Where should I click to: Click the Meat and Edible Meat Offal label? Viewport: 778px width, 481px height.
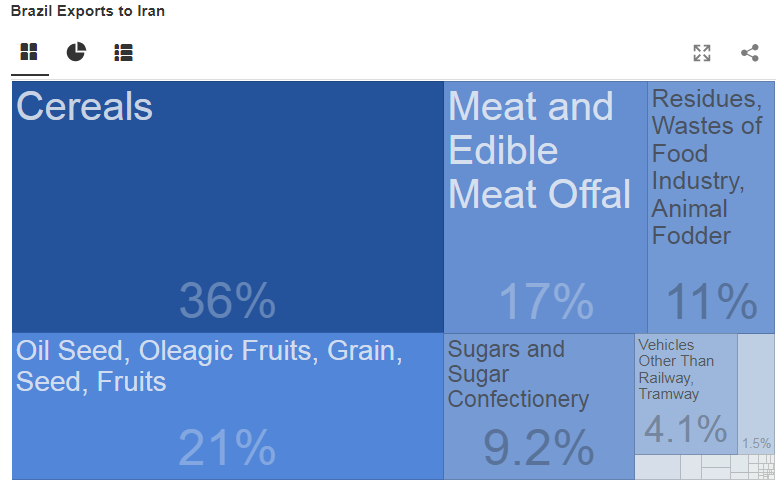click(x=540, y=150)
